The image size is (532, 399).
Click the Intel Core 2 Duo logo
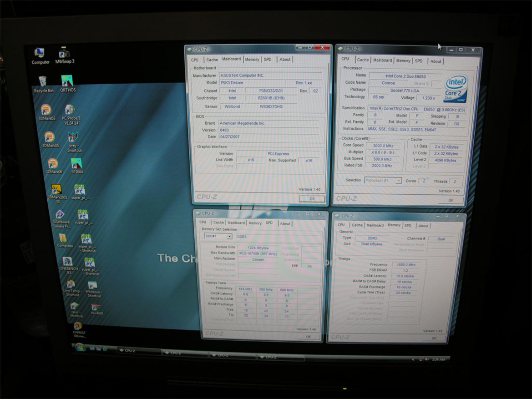[x=456, y=89]
